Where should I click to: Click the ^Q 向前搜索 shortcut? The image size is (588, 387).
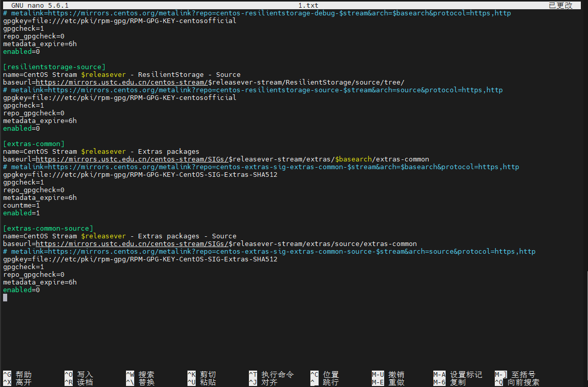[x=517, y=382]
